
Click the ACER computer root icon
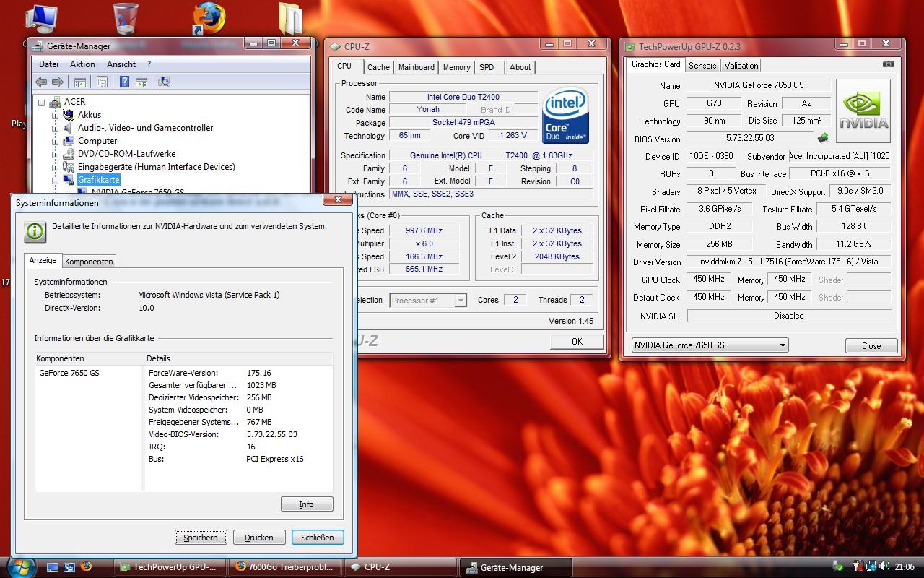click(x=56, y=102)
